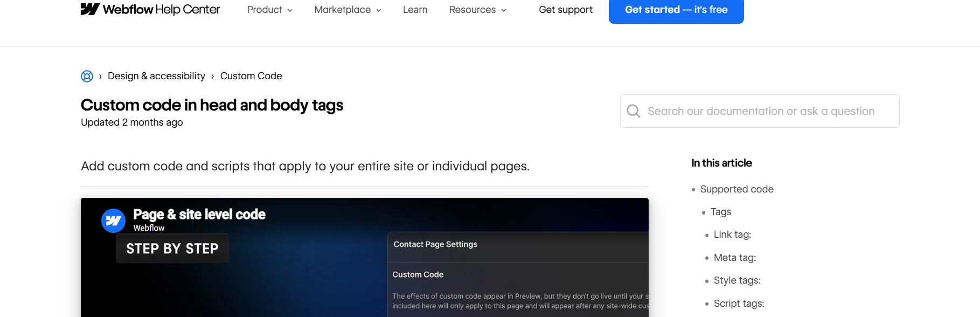Focus the documentation search field
Image resolution: width=980 pixels, height=317 pixels.
point(760,111)
